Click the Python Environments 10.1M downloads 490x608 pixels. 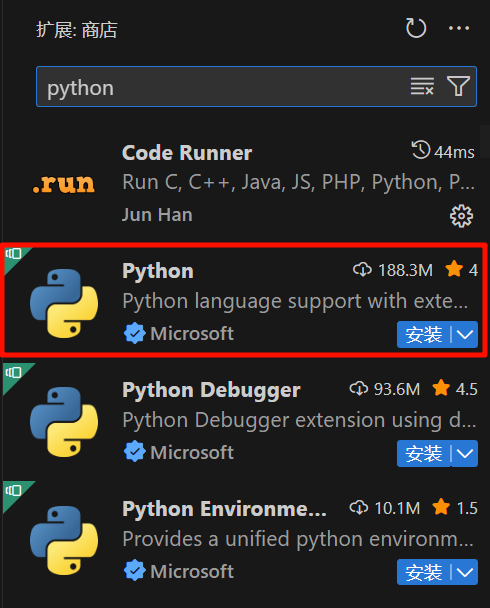tap(385, 508)
